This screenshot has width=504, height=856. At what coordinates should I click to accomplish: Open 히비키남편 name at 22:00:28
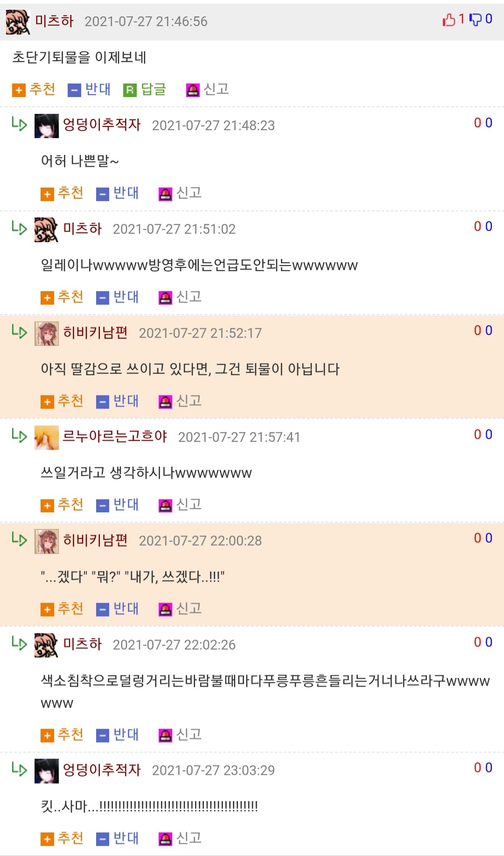pos(95,540)
